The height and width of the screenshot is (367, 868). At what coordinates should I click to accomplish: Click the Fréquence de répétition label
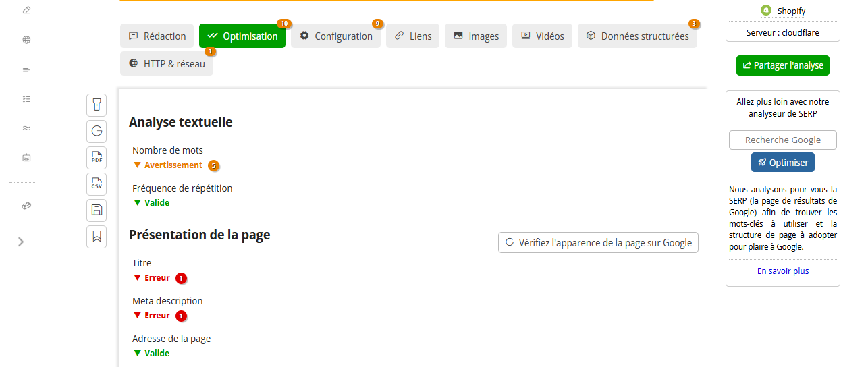(182, 188)
